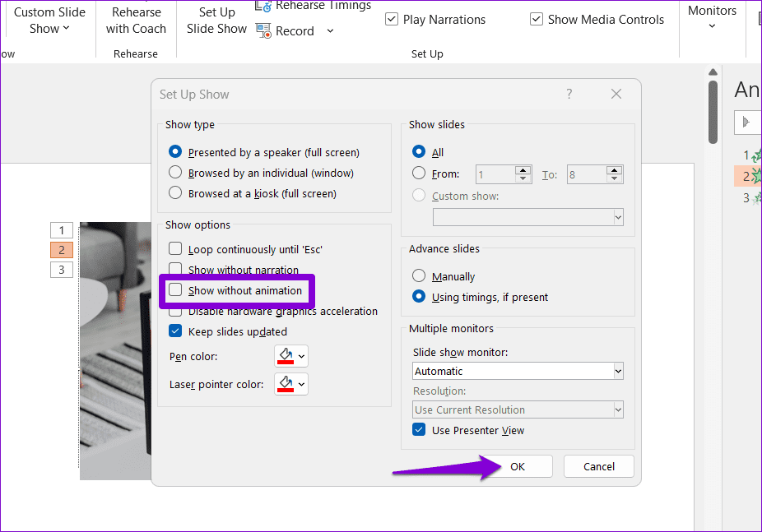Check Loop continuously until 'Esc'

(175, 249)
